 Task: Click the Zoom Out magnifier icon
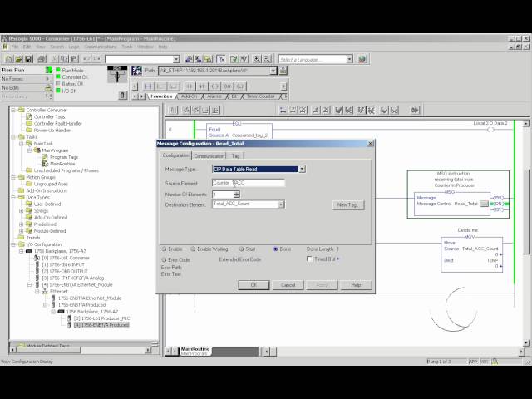coord(267,59)
